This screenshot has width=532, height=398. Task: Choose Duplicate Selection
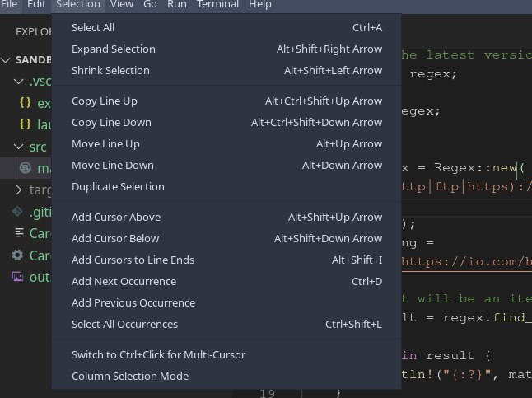226,187
